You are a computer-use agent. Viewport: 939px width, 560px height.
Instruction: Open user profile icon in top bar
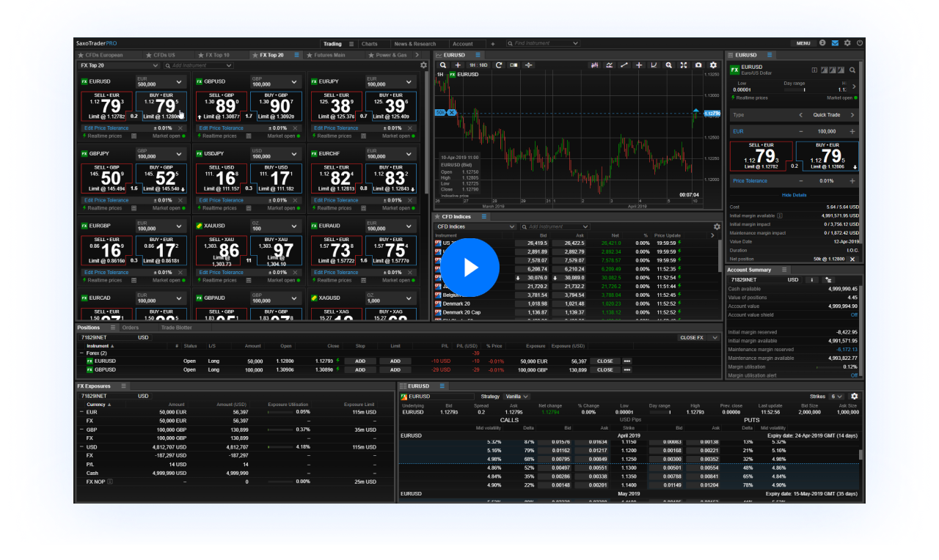(x=822, y=43)
